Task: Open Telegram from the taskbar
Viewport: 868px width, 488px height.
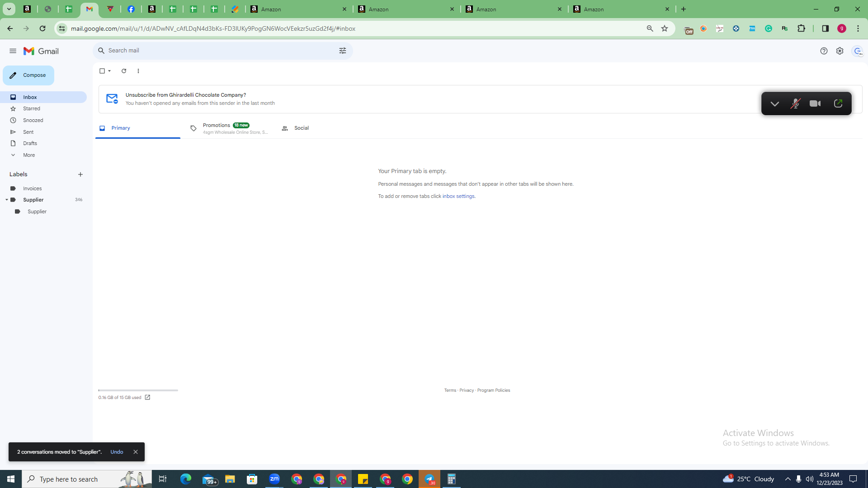Action: click(429, 479)
